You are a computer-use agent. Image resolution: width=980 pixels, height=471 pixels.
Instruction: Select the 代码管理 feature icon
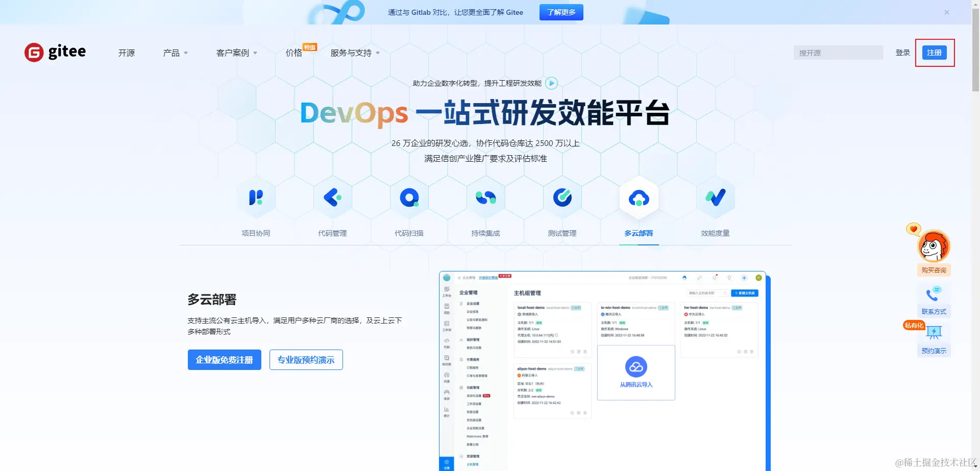(332, 197)
